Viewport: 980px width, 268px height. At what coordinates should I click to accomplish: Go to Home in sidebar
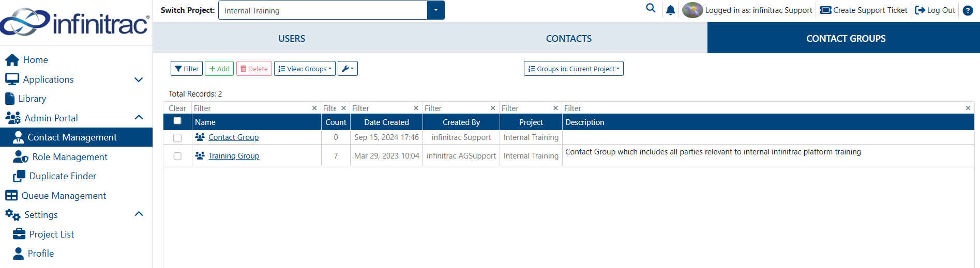click(x=35, y=60)
